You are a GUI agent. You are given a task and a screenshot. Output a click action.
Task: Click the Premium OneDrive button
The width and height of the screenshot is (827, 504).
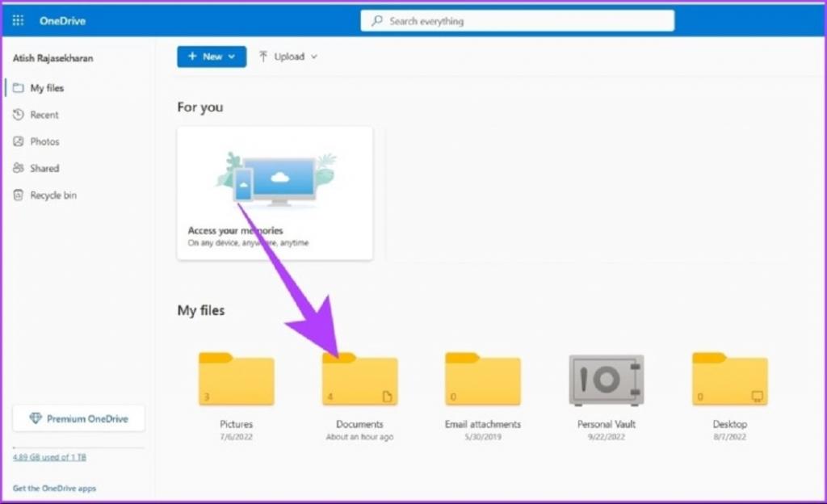(x=79, y=418)
